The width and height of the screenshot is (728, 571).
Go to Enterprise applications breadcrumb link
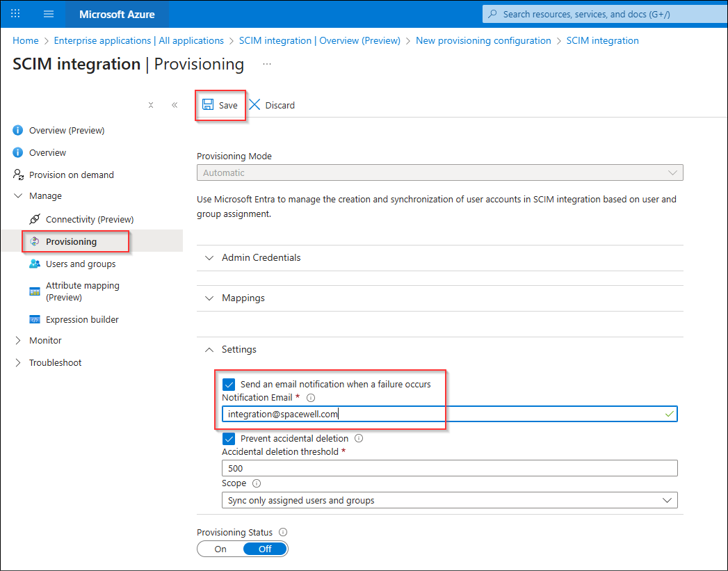click(139, 41)
